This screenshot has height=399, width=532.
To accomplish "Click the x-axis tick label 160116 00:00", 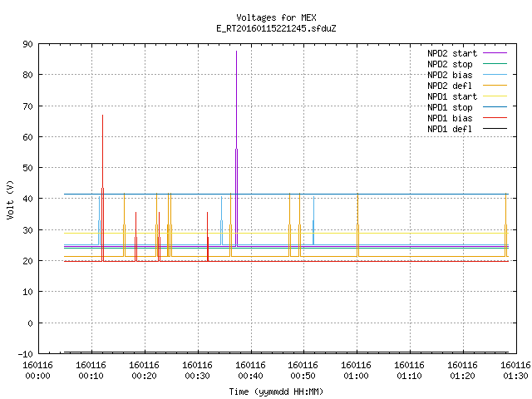I will click(37, 371).
